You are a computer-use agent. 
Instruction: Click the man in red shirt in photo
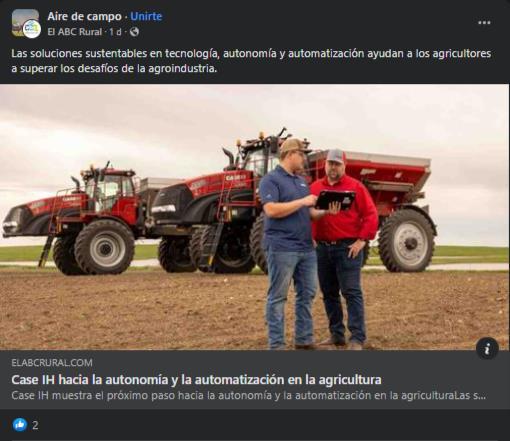[343, 248]
